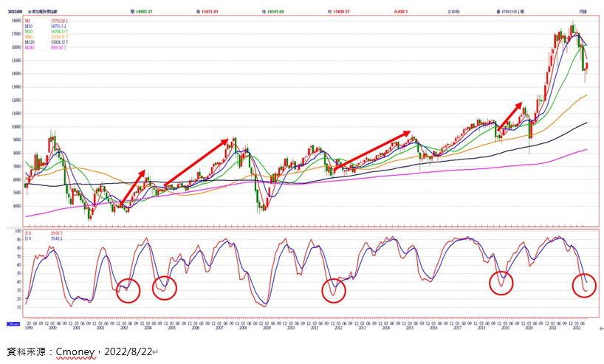Click the Cmoney logo at bottom-left of chart
Image resolution: width=604 pixels, height=364 pixels.
[x=13, y=323]
